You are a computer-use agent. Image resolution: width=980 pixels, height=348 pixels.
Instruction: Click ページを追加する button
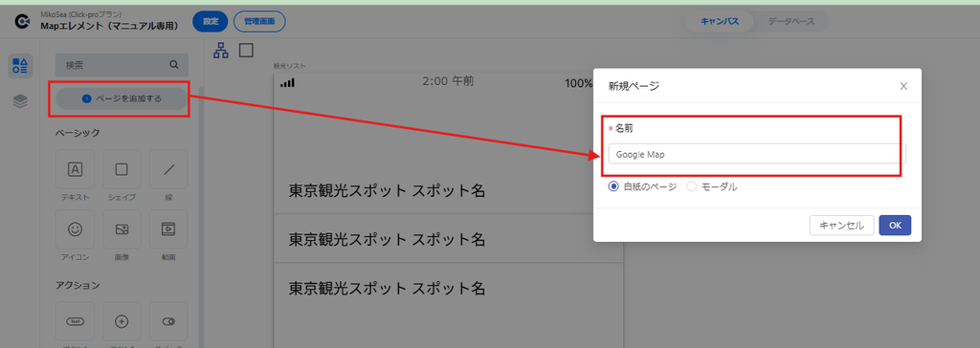pyautogui.click(x=122, y=98)
